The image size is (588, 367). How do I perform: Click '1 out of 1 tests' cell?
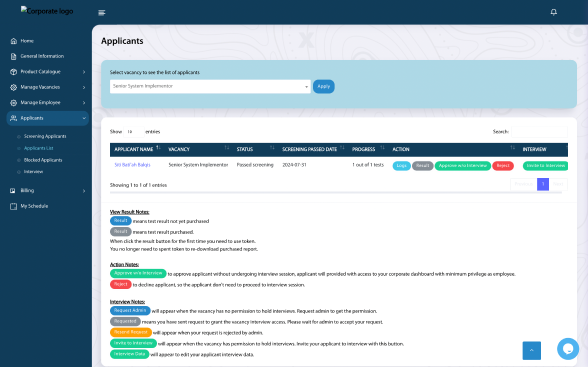click(x=368, y=165)
